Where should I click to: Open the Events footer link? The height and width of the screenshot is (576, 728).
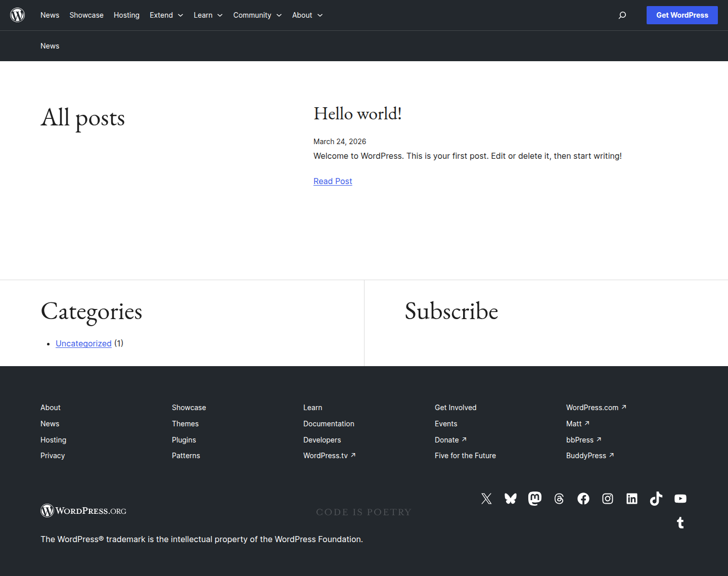[x=446, y=424]
